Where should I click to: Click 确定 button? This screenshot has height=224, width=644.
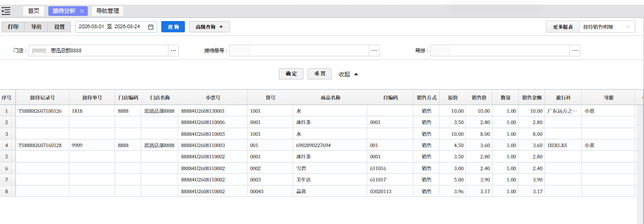[291, 74]
